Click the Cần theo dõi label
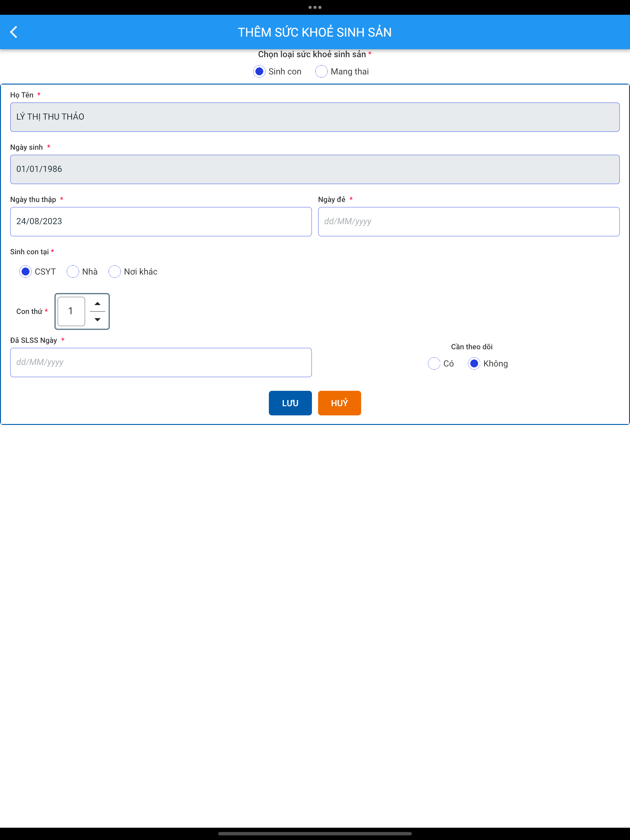 point(472,347)
